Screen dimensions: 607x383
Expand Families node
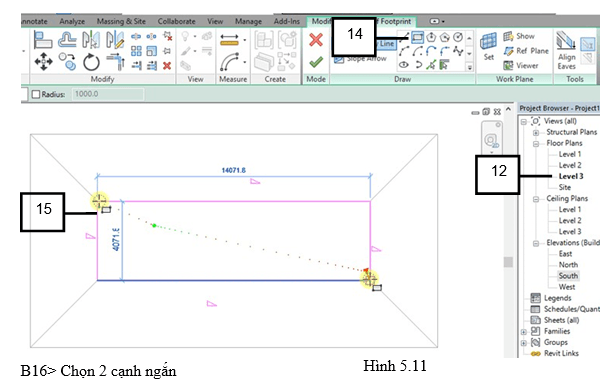point(523,332)
